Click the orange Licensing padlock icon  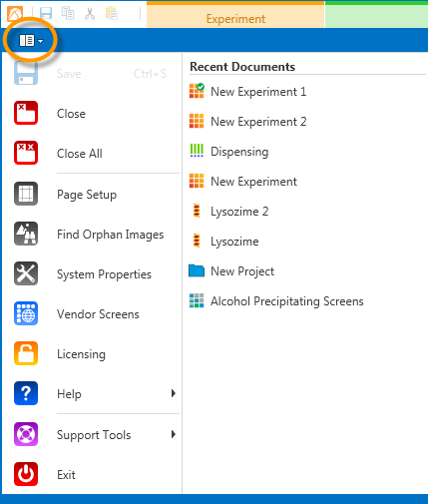coord(26,353)
